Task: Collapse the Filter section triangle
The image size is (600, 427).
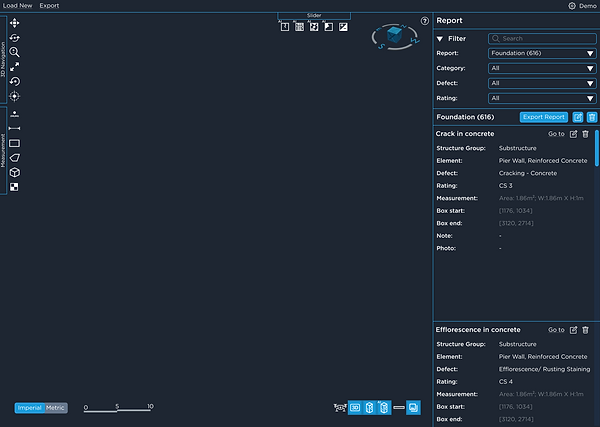Action: 440,39
